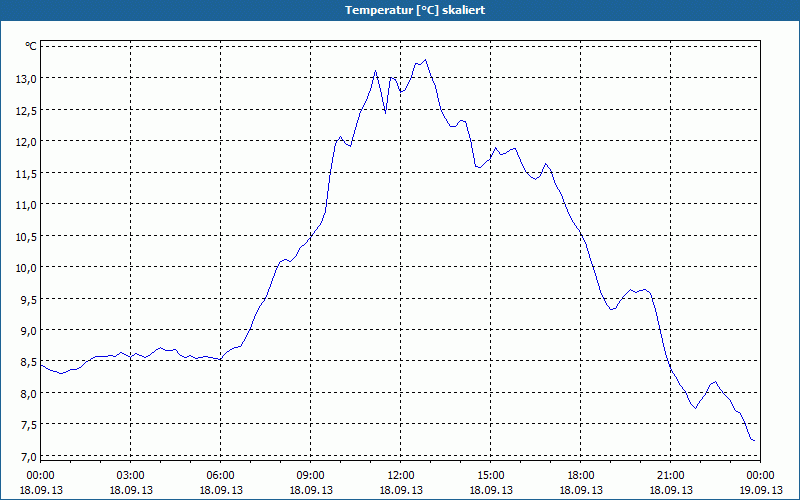Click the 11,0 y-axis label
The width and height of the screenshot is (800, 500).
28,205
